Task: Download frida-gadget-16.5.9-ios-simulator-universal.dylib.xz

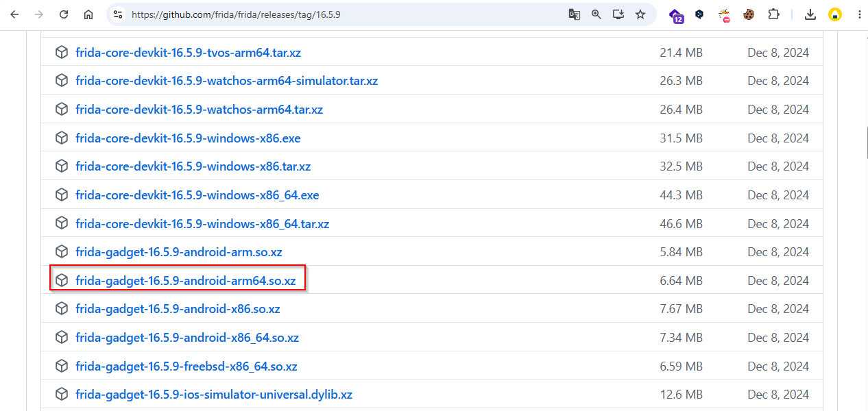Action: [214, 395]
